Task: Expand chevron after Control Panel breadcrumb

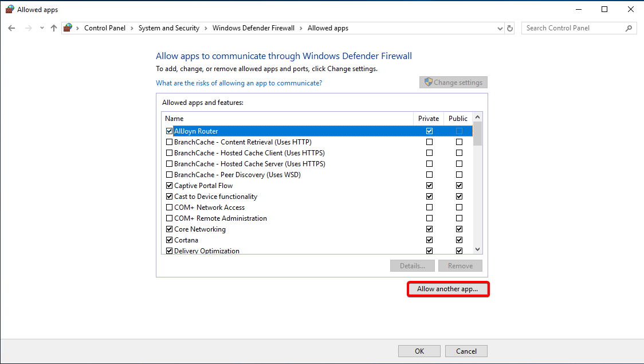Action: pyautogui.click(x=132, y=28)
